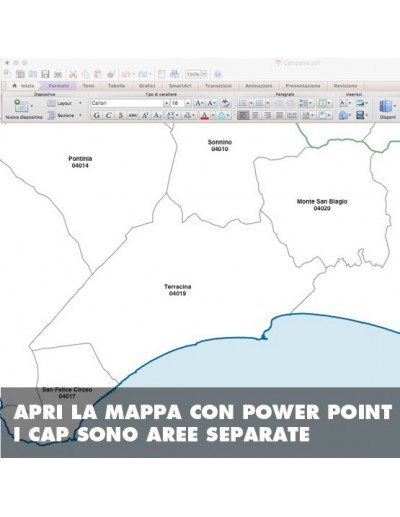
Task: Select the Monte San Biagio 04020 label
Action: click(322, 205)
